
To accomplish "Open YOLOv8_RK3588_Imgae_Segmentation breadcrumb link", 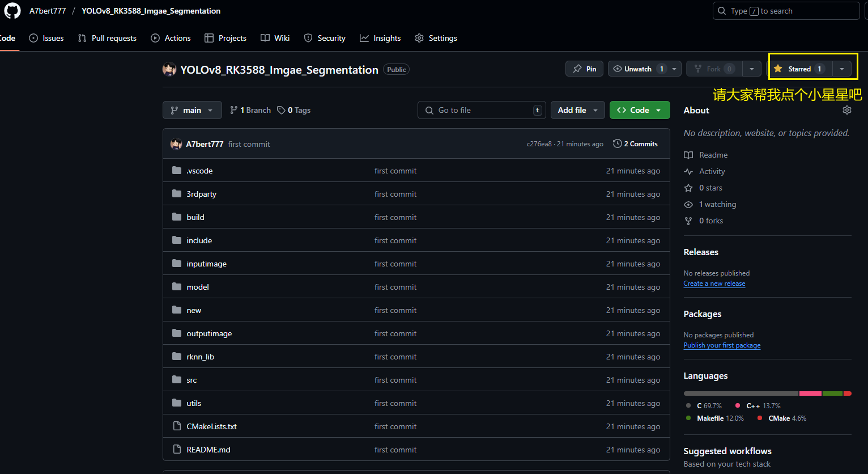I will click(x=151, y=11).
